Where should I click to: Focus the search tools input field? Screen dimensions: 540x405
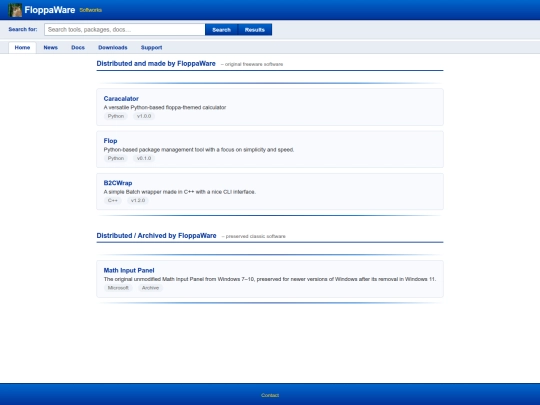(125, 30)
